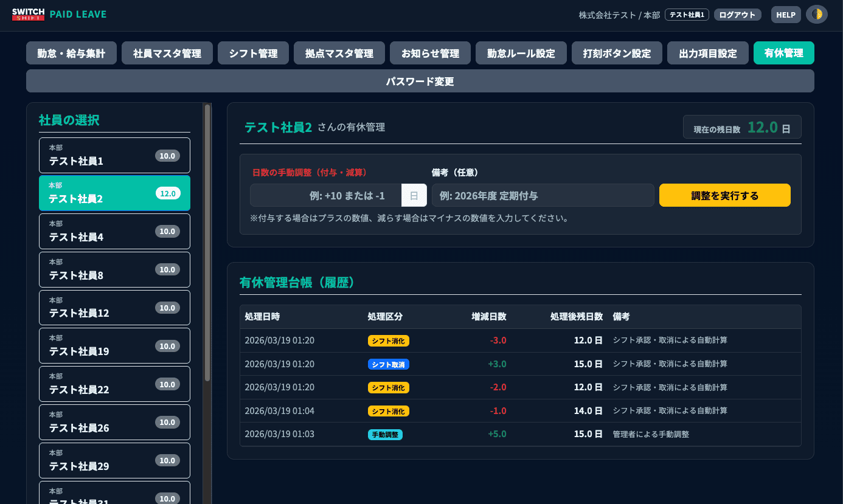Image resolution: width=843 pixels, height=504 pixels.
Task: Open 打刻ボタン設定
Action: 617,53
